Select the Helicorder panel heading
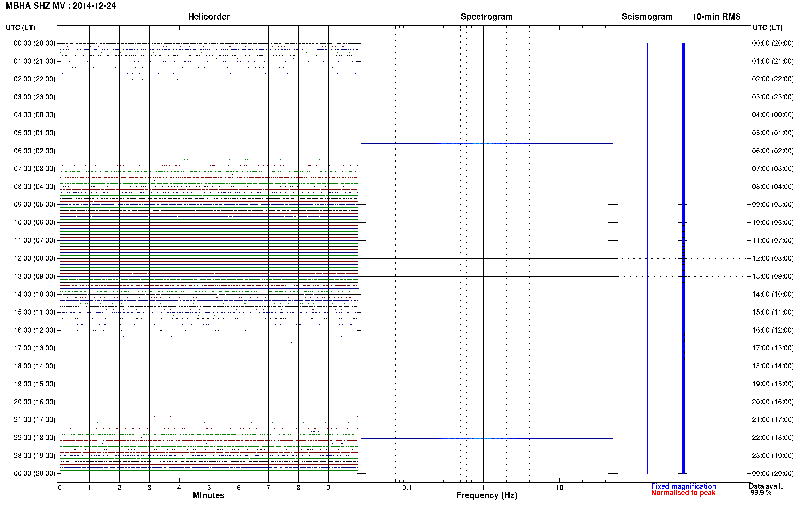Screen dimensions: 812x508 [x=208, y=16]
